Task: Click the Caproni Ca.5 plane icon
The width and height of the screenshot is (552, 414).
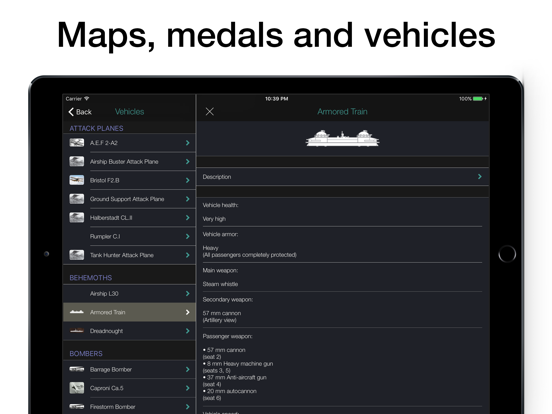Action: (x=77, y=388)
